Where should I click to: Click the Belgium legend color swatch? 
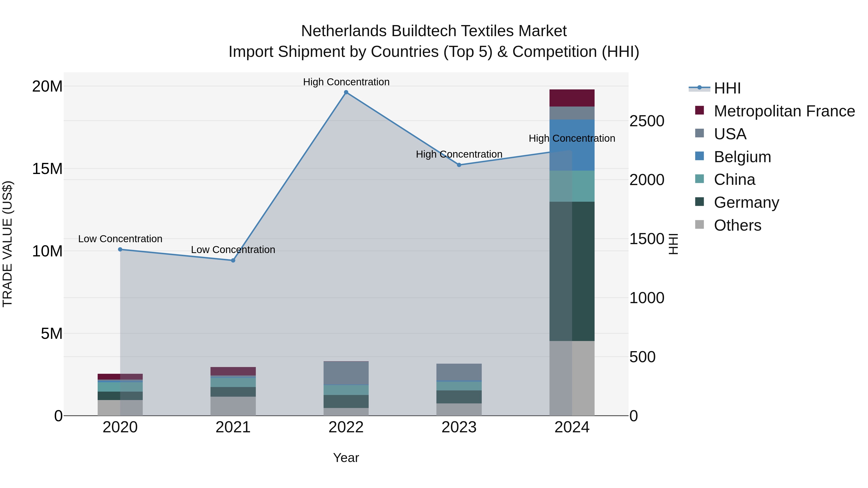coord(699,156)
